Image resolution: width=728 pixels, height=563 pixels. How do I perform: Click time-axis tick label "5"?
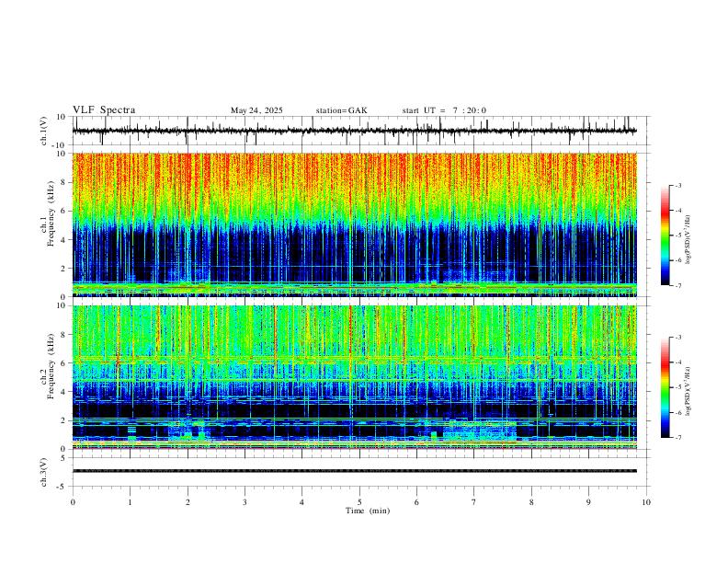click(x=359, y=502)
